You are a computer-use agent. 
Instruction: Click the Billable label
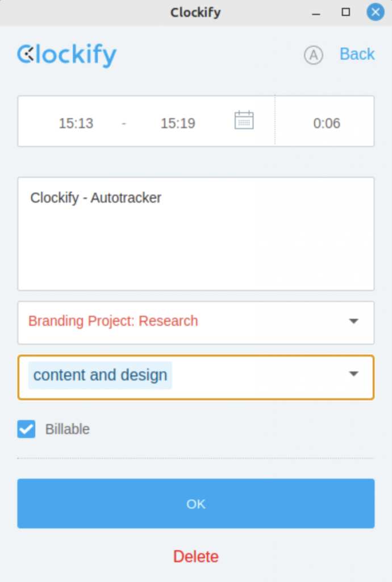click(x=68, y=429)
